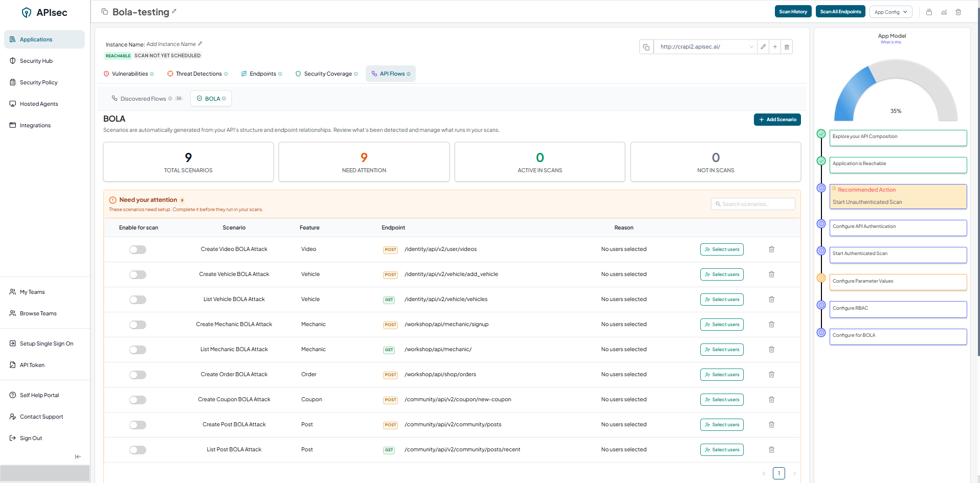Delete the Create Video BOLA Attack scenario

click(771, 249)
